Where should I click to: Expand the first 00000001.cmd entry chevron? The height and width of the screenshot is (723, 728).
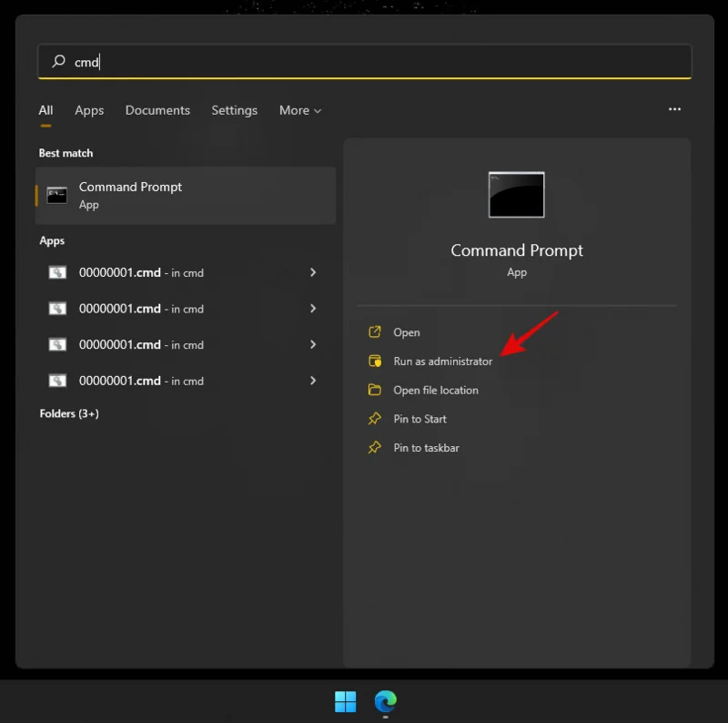313,272
